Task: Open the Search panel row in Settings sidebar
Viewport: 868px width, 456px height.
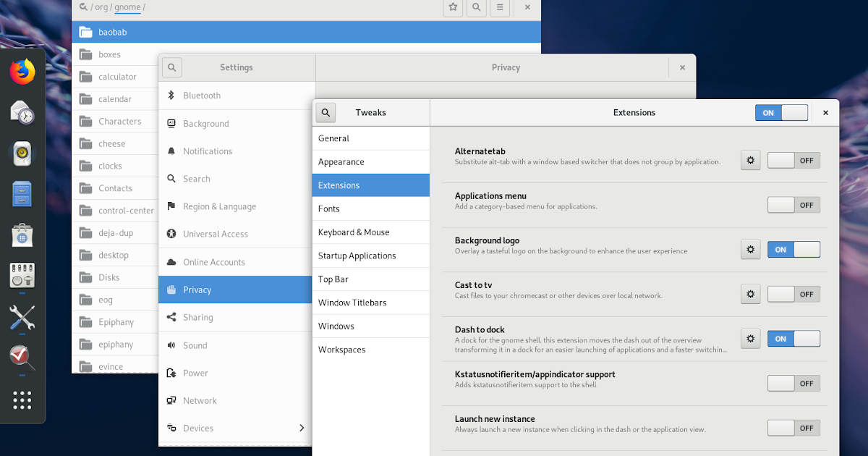Action: (237, 179)
